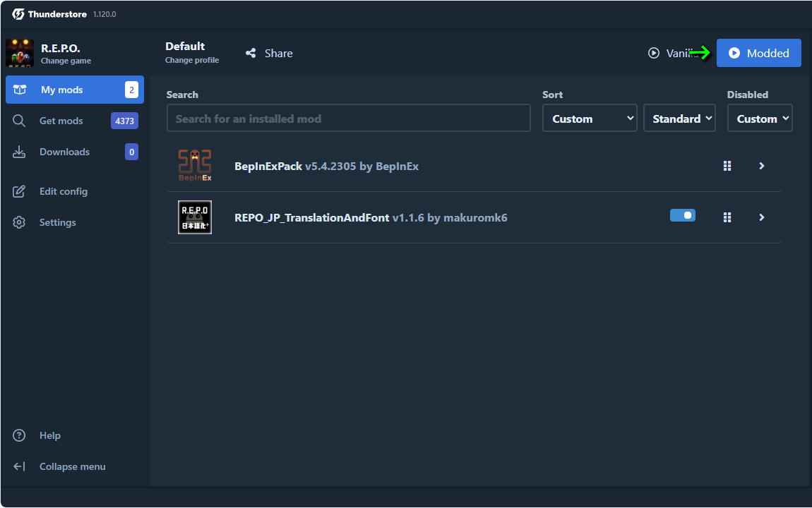The image size is (812, 508).
Task: Click the Downloads arrow icon
Action: point(19,152)
